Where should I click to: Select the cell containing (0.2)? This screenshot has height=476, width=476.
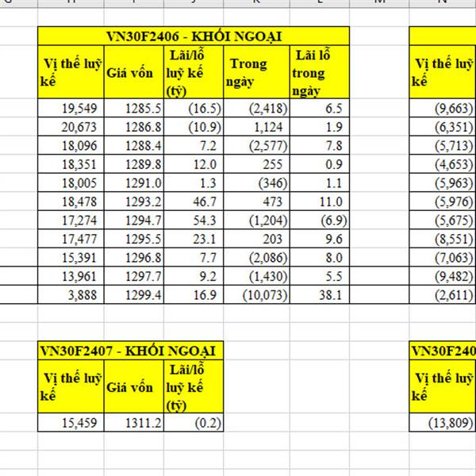click(194, 422)
